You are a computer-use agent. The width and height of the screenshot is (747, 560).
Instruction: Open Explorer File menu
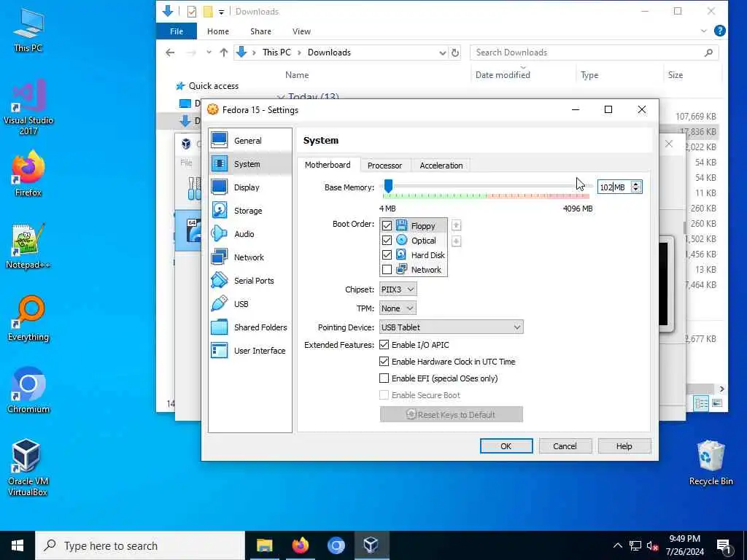(x=177, y=31)
